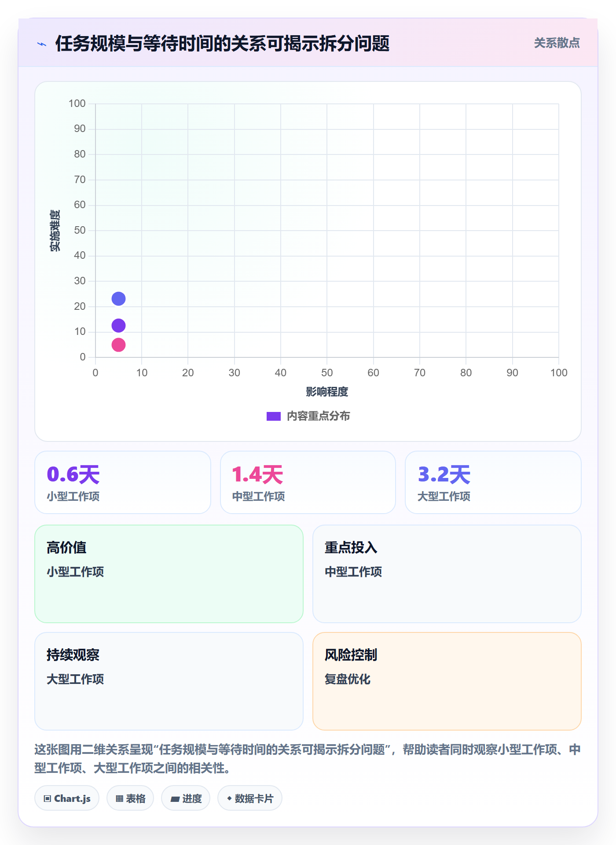616x845 pixels.
Task: Click the x-axis tick label 50
Action: click(x=327, y=373)
